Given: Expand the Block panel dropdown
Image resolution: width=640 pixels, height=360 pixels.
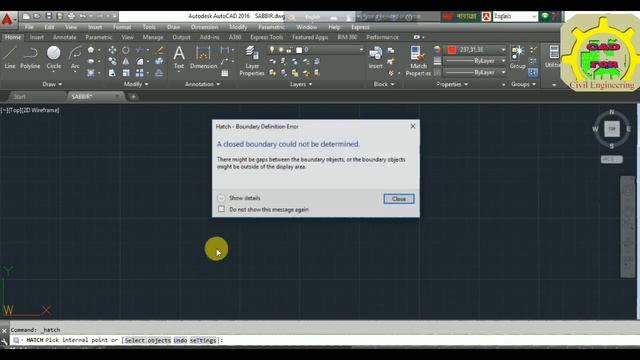Looking at the screenshot, I should click(x=384, y=84).
